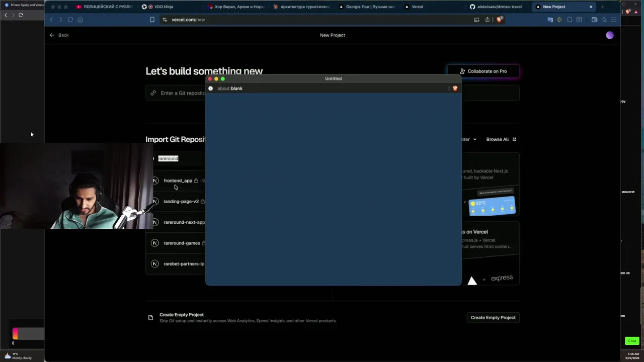Switch to the ПОЛИЦЕЙСКИЙ С РУБЛЁ YouTube tab
Screen dimensions: 644x362
105,7
